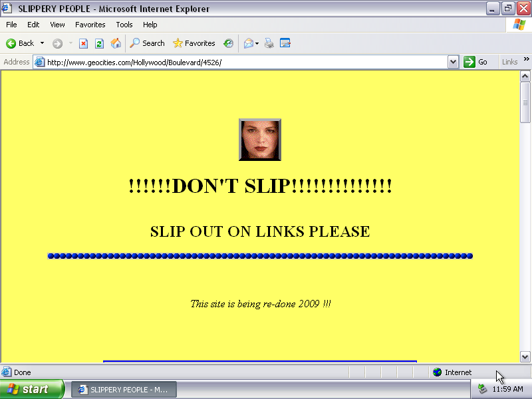This screenshot has width=532, height=399.
Task: Click the SLIP OUT ON LINKS PLEASE text
Action: point(260,231)
